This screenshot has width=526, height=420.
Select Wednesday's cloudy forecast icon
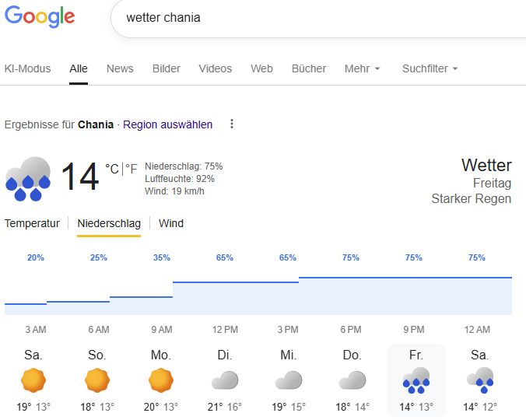click(289, 380)
